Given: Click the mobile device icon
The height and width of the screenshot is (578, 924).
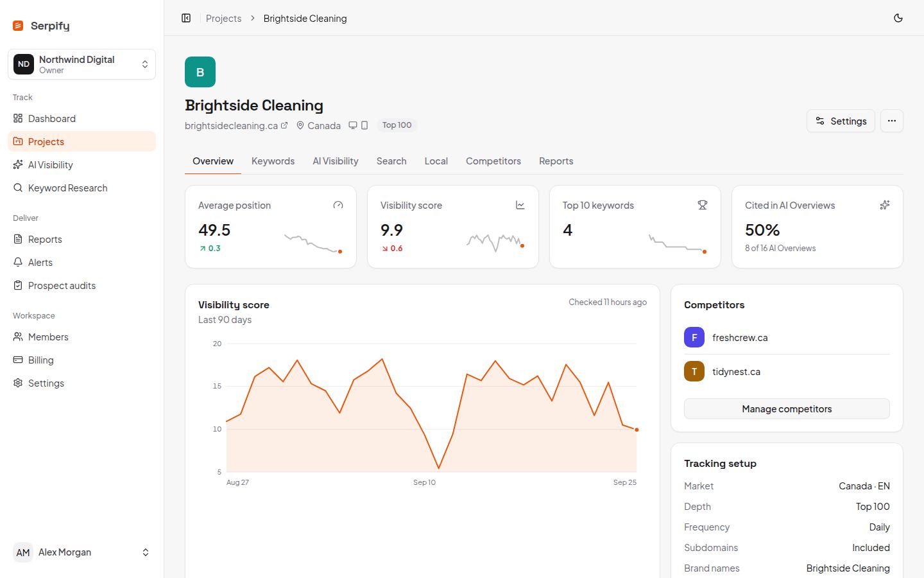Looking at the screenshot, I should tap(364, 125).
